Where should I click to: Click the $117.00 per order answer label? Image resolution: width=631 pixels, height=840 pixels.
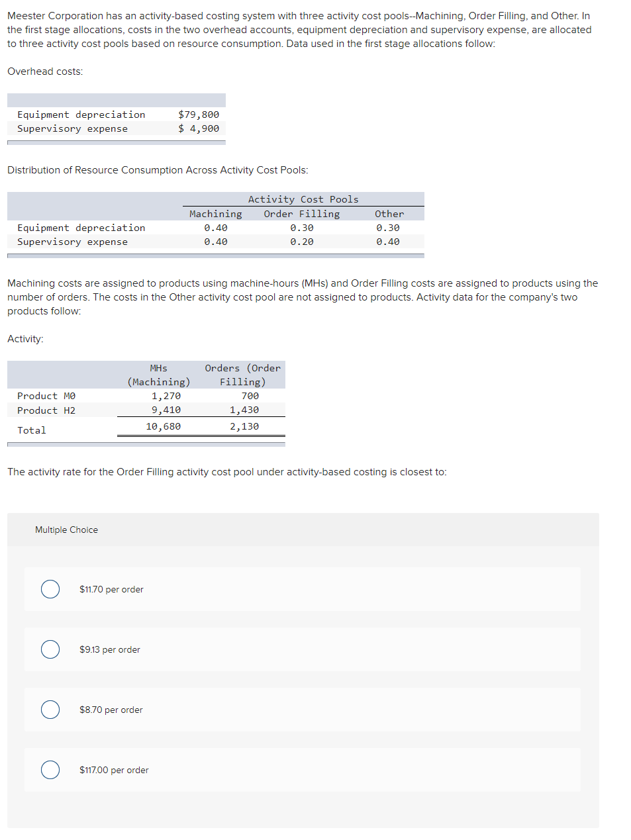[x=113, y=770]
